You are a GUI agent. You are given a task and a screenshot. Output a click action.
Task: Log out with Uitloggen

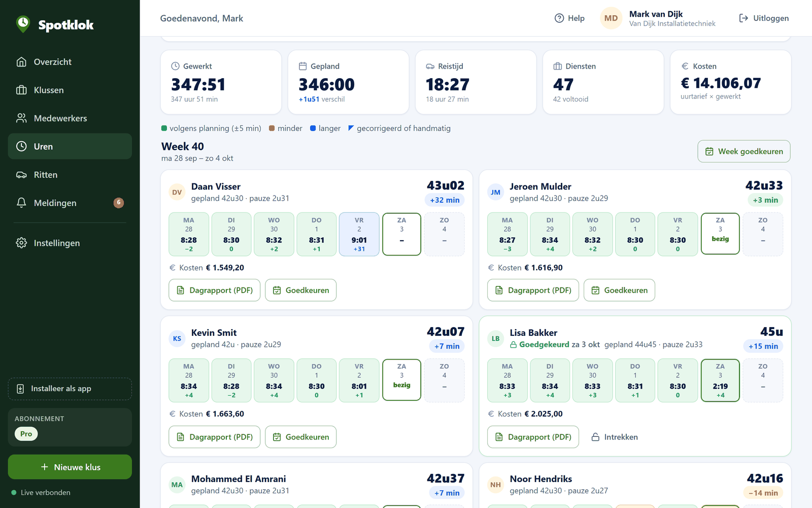[764, 18]
